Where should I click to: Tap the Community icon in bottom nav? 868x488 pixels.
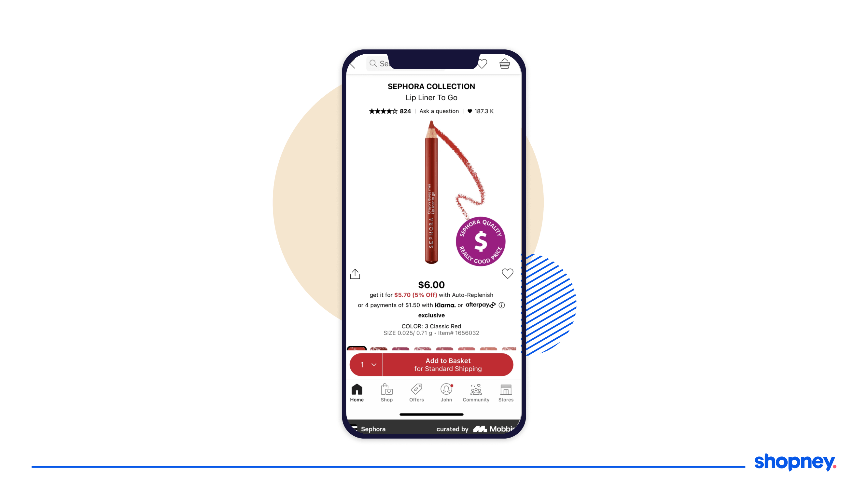(476, 391)
